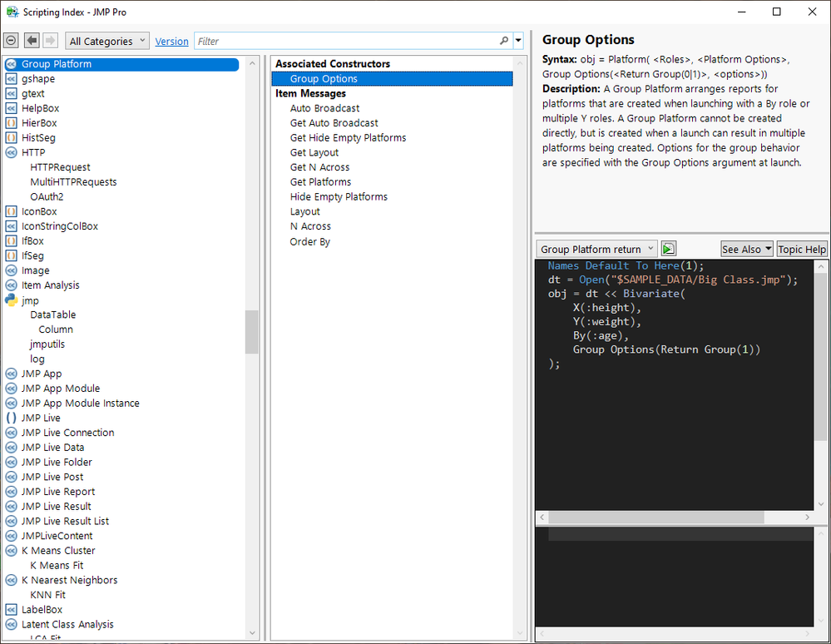The width and height of the screenshot is (831, 644).
Task: Select the Hide Empty Platforms message
Action: click(x=339, y=197)
